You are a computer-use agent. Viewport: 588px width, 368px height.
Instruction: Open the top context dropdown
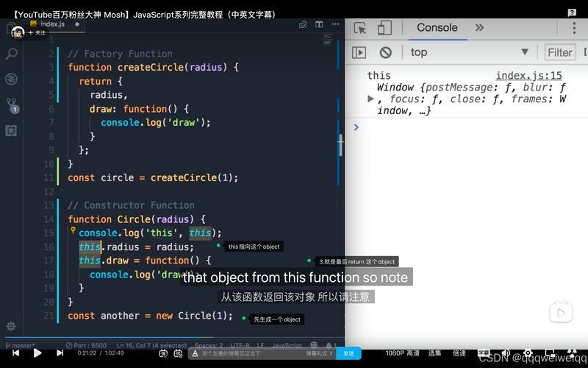(469, 52)
